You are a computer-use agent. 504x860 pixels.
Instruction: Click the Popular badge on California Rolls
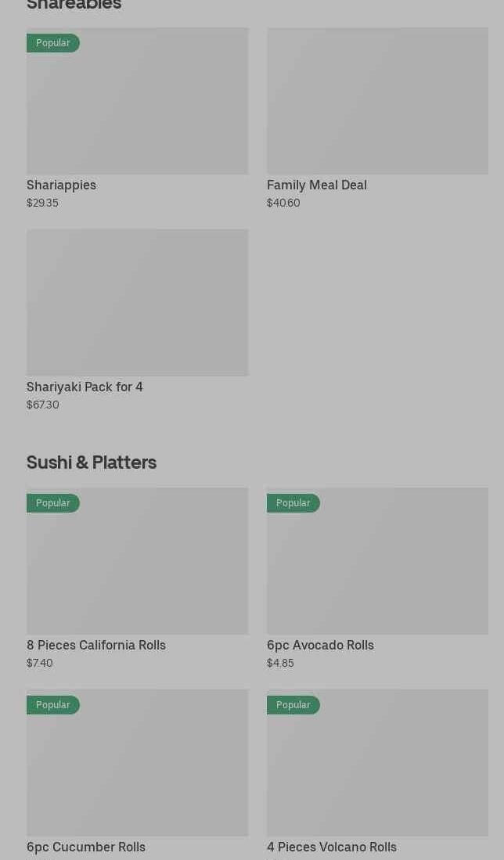point(53,503)
